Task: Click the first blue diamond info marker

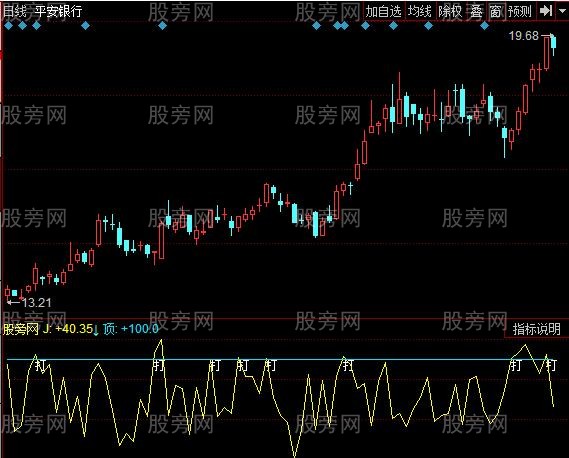Action: point(9,25)
